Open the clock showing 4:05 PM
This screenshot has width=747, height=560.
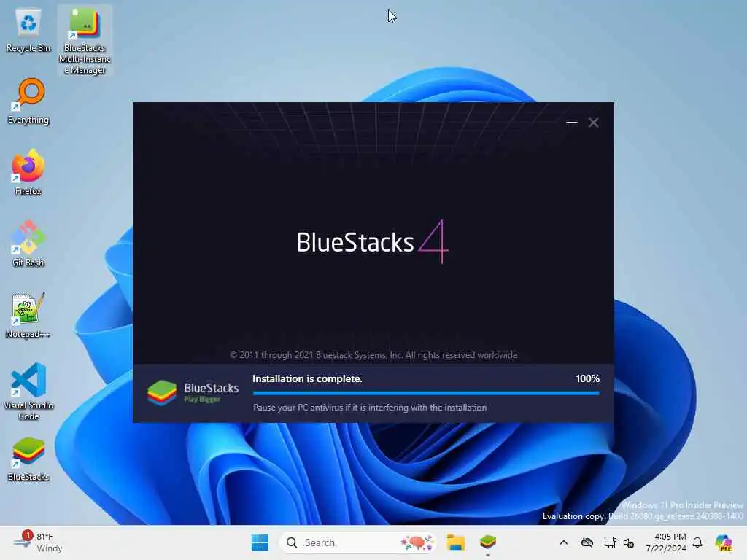click(x=665, y=542)
